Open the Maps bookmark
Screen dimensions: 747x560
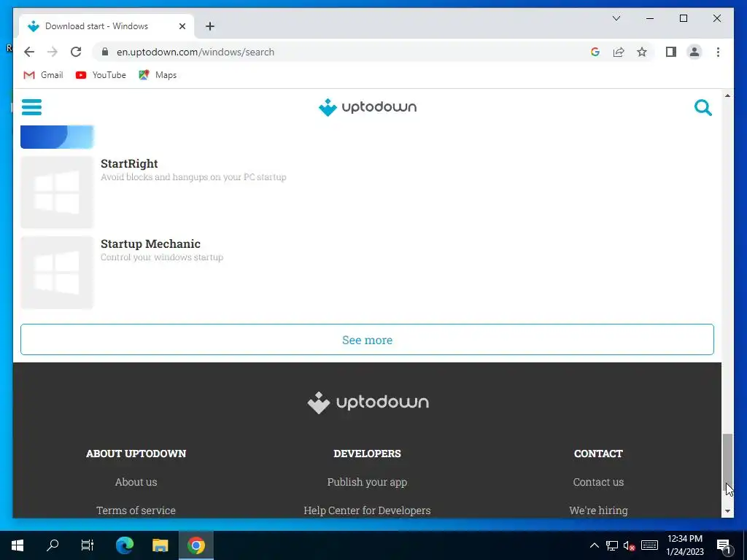tap(158, 75)
